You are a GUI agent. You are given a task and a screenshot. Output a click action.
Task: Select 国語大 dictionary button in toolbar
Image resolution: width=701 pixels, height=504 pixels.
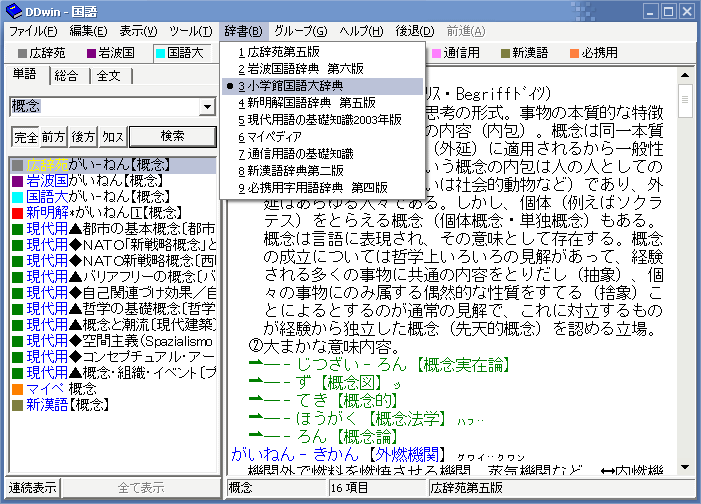click(x=180, y=53)
